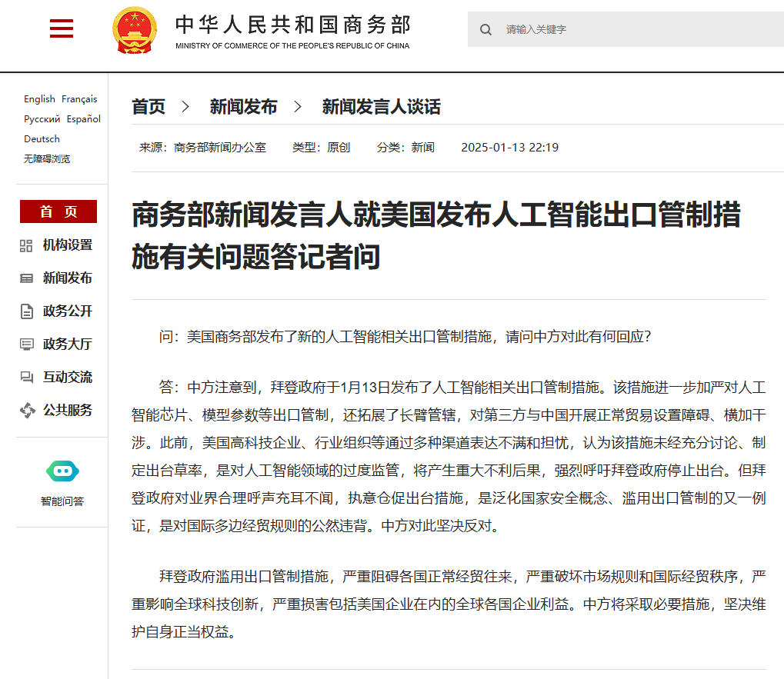
Task: Switch language to English
Action: click(39, 99)
